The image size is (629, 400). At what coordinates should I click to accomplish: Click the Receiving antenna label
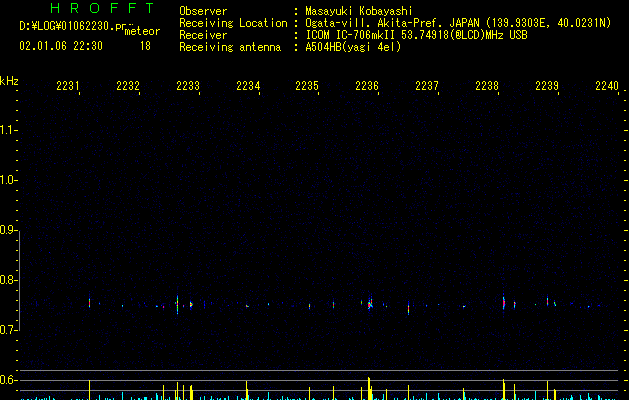click(x=230, y=47)
